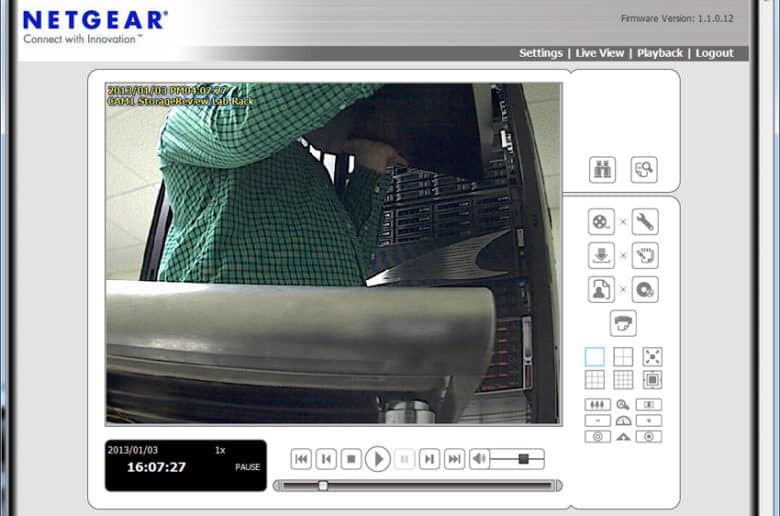Click the 16:07:27 time display
This screenshot has height=516, width=780.
pos(156,467)
